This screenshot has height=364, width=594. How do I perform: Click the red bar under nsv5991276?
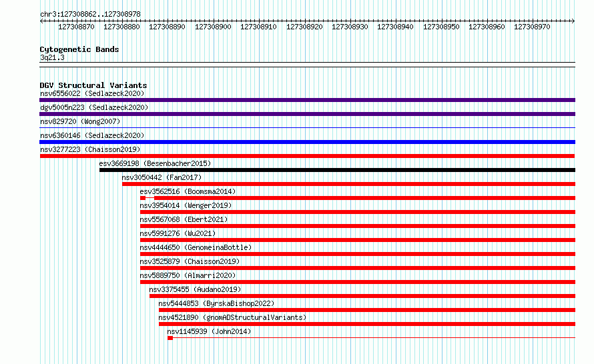click(x=358, y=240)
